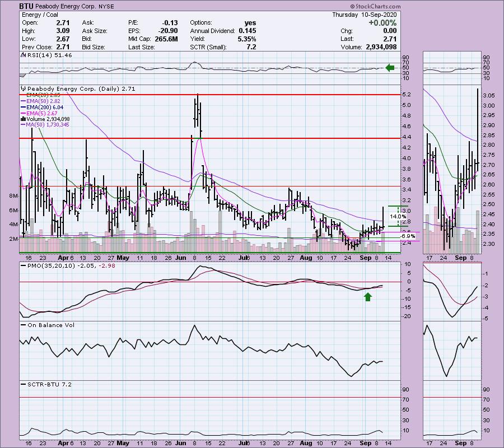Click the Energy / Coal sector label
This screenshot has height=448, width=504.
coord(40,15)
